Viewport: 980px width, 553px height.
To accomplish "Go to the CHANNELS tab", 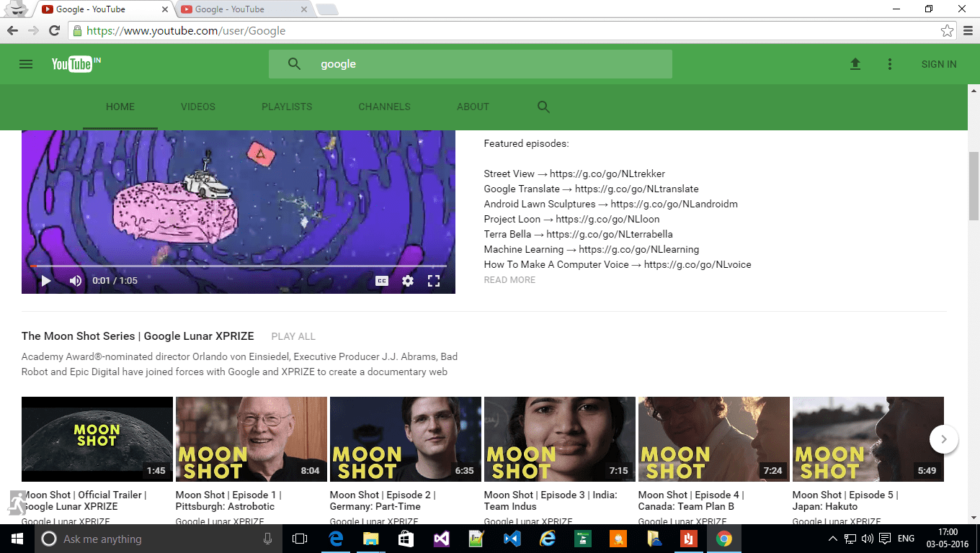I will pos(384,107).
